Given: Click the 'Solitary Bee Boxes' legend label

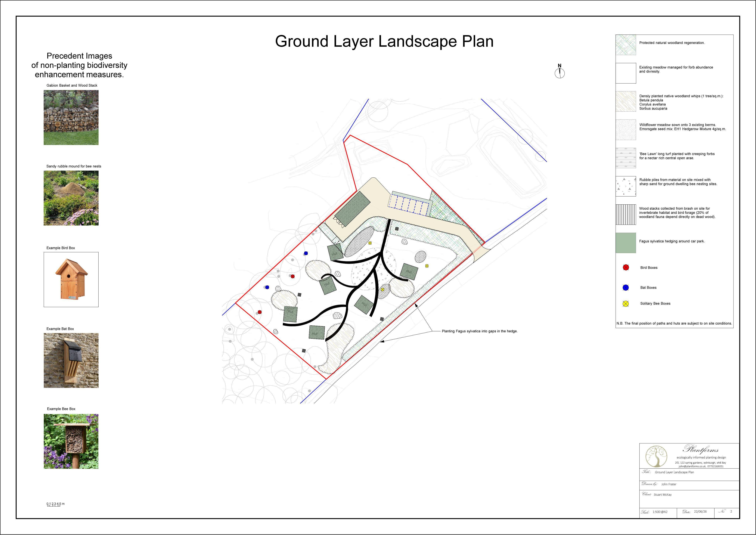Looking at the screenshot, I should (655, 303).
